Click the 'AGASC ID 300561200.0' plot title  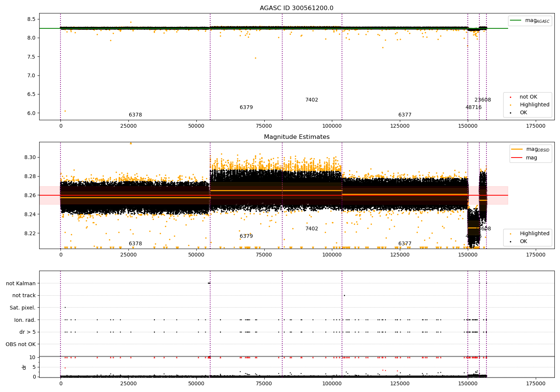coord(296,8)
